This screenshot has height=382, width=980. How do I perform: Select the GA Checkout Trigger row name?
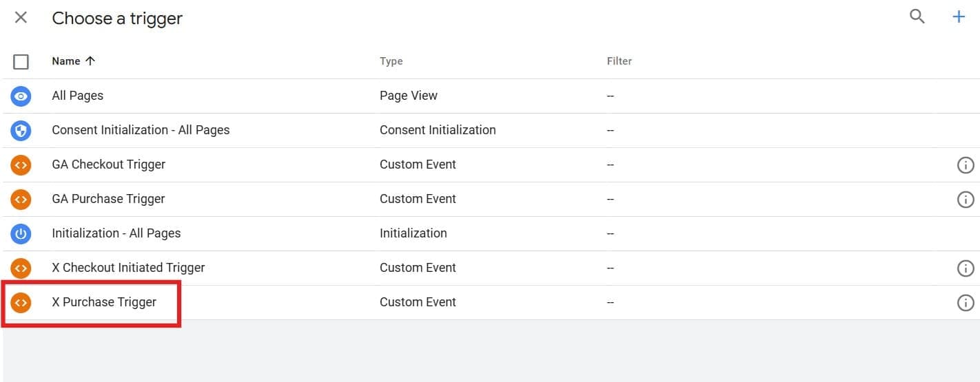[x=109, y=165]
